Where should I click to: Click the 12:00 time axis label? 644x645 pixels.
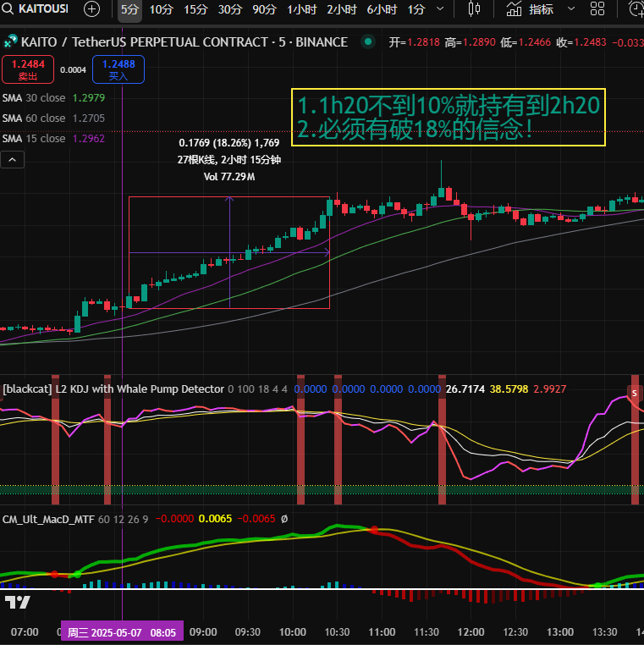pos(471,632)
